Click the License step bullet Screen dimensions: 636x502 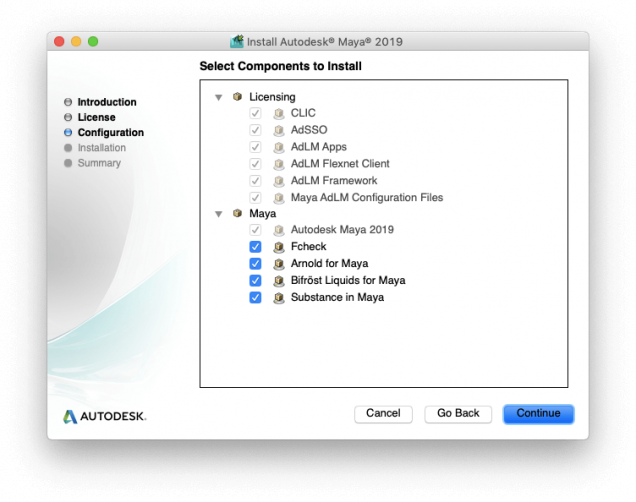[68, 117]
